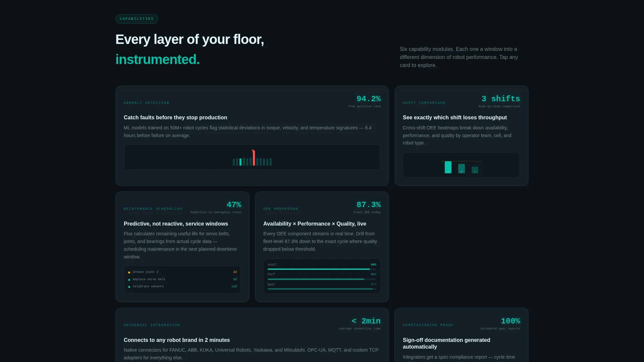Click 'Integrators get a spec compliance report' text
Viewport: 644px width, 362px height.
coord(459,357)
